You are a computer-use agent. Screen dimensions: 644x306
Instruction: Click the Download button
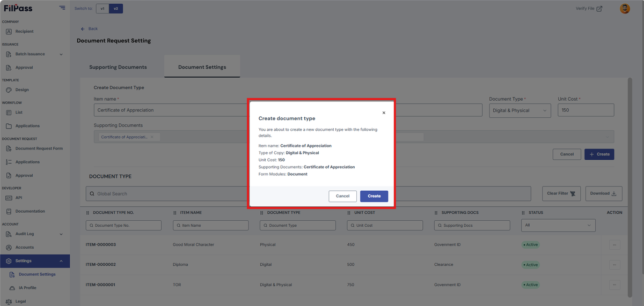[604, 193]
